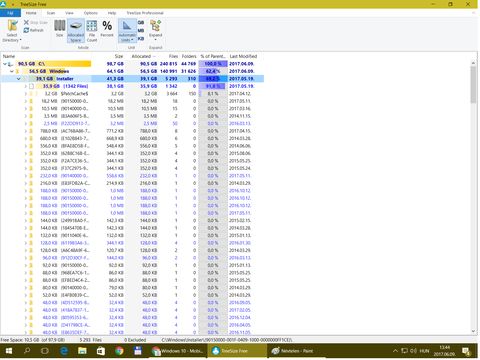
Task: Click the 62,4 % bar for Windows
Action: [x=213, y=71]
